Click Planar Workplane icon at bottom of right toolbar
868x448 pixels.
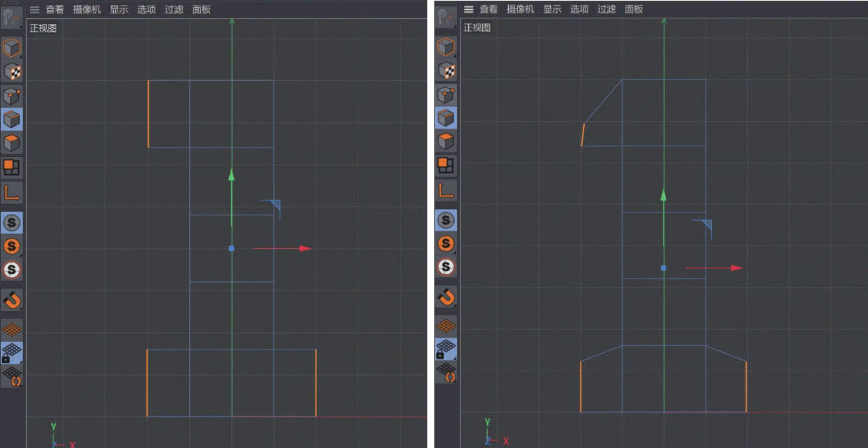pos(446,372)
